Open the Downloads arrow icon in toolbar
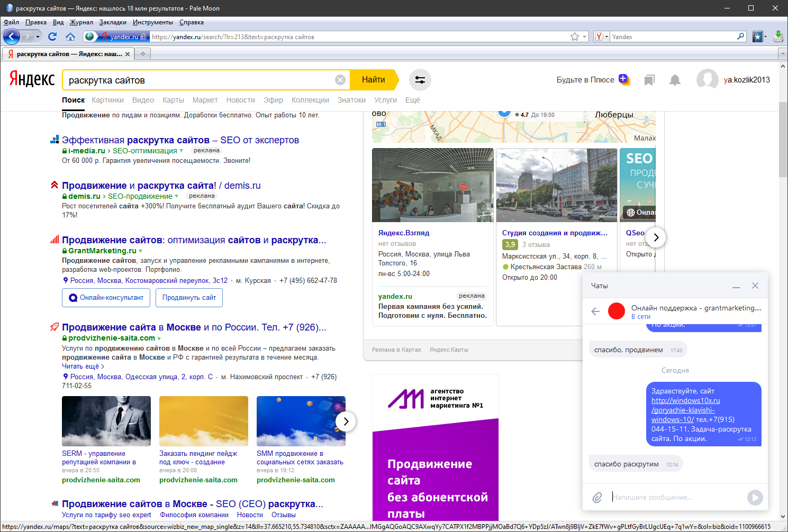The width and height of the screenshot is (788, 532). (778, 36)
